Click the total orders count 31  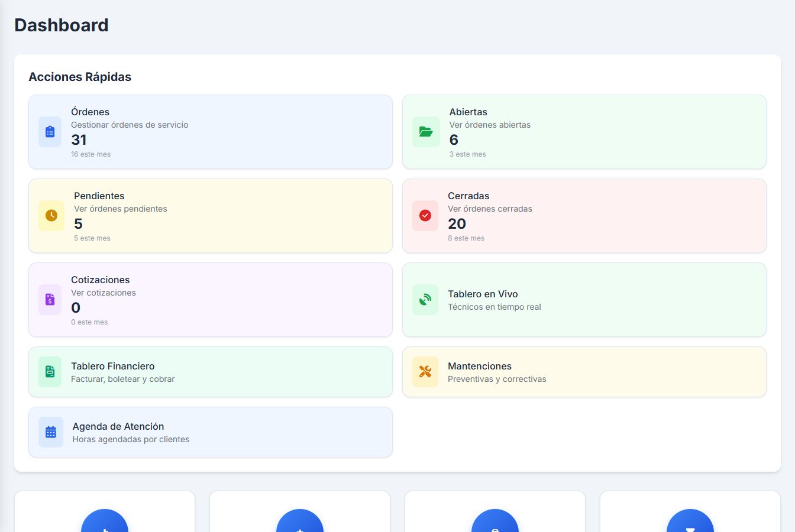[79, 140]
